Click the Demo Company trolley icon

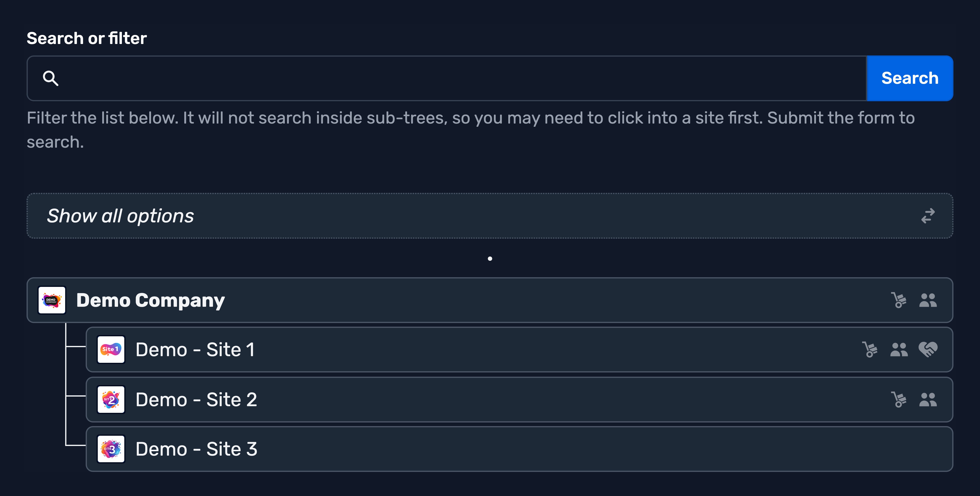pyautogui.click(x=899, y=300)
